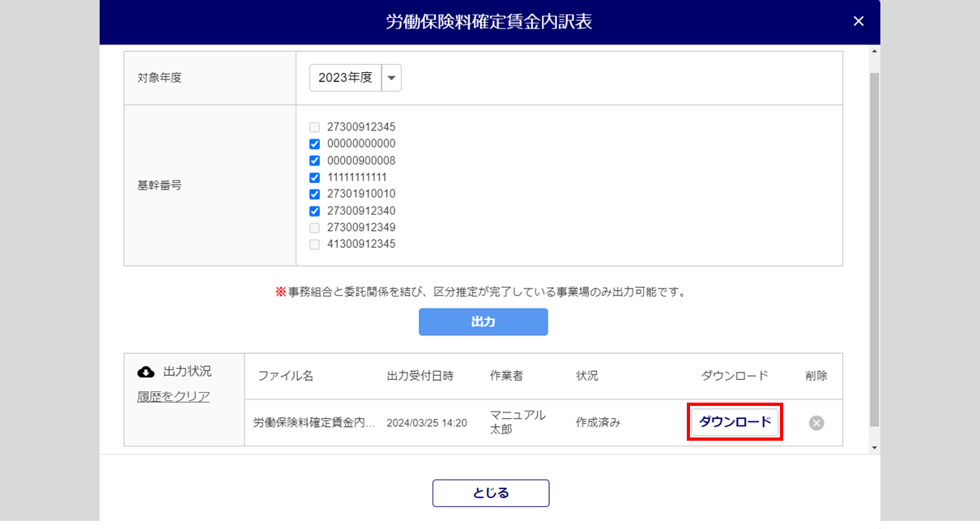This screenshot has width=980, height=529.
Task: Toggle checkbox for 27300912345
Action: point(315,127)
